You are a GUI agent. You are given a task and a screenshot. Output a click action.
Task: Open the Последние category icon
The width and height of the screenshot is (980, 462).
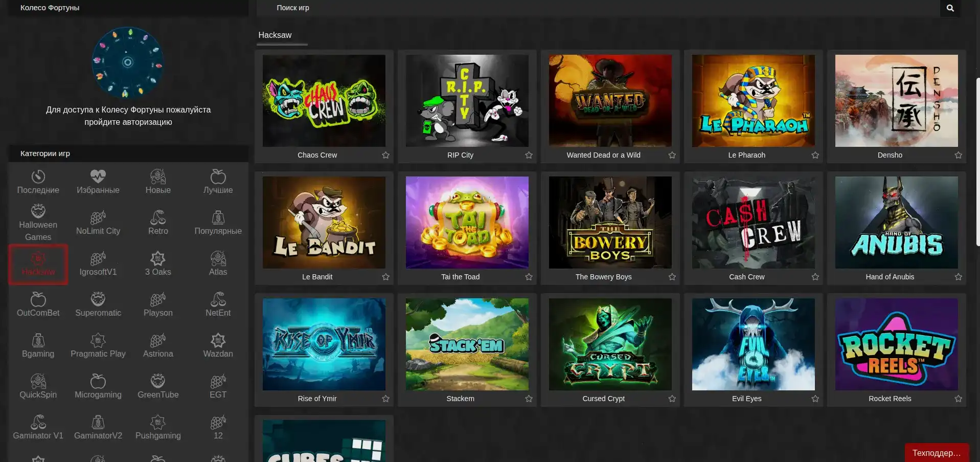click(38, 177)
